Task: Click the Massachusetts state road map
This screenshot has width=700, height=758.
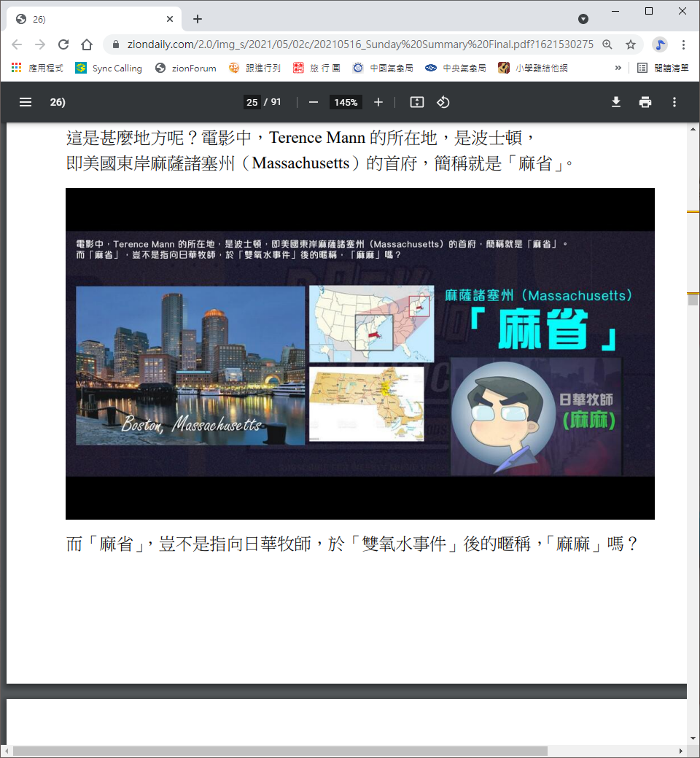Action: [367, 404]
